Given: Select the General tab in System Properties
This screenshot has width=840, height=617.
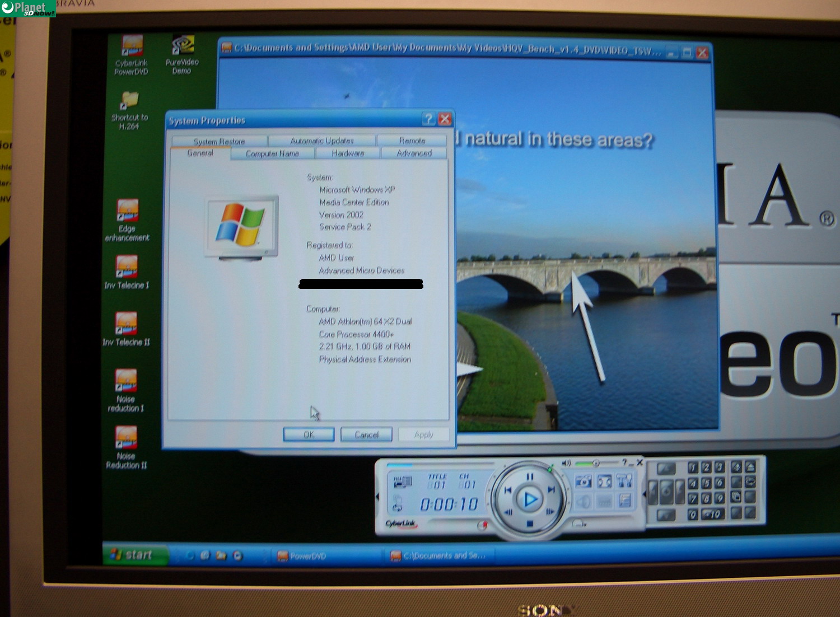Looking at the screenshot, I should point(200,153).
